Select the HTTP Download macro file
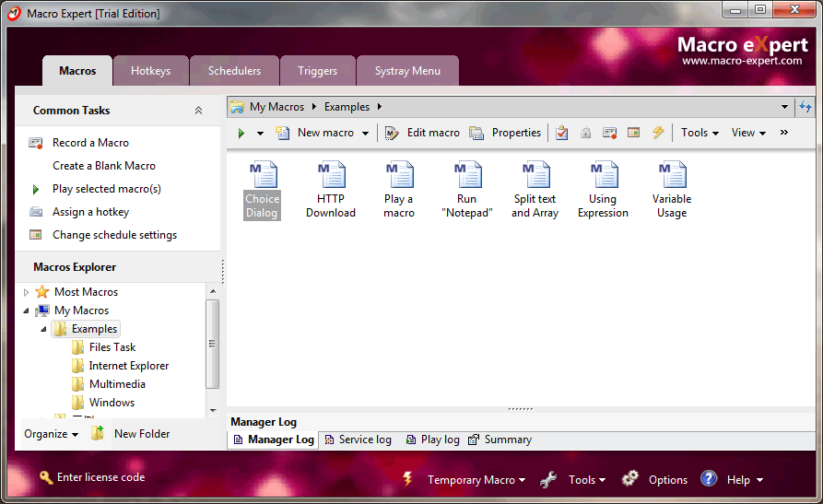 331,188
